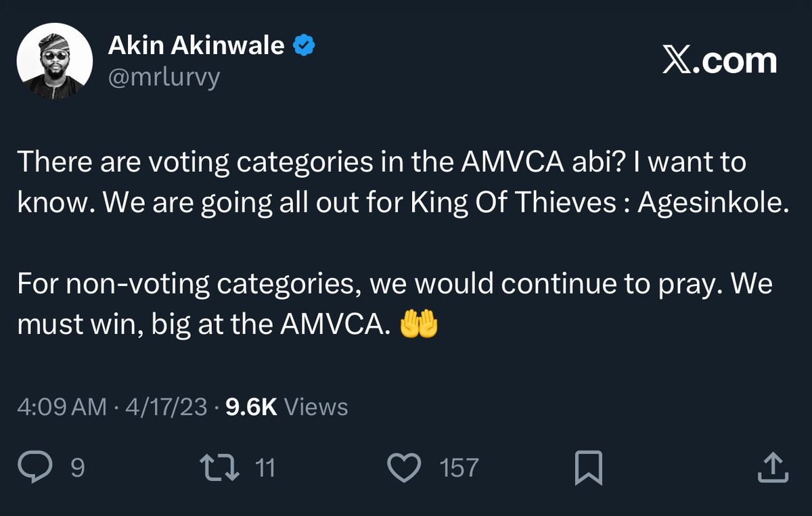Visit the @mrlurvy handle
The height and width of the screenshot is (516, 812).
[164, 78]
